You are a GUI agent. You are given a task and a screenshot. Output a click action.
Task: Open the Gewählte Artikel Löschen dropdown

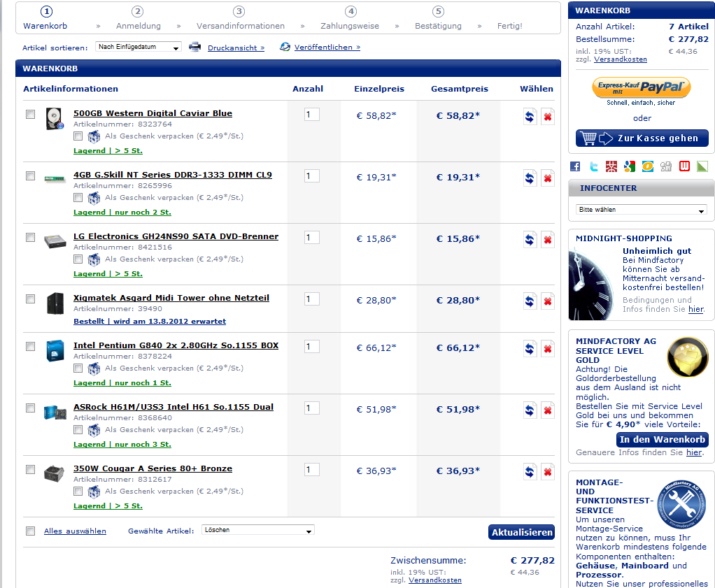click(258, 530)
